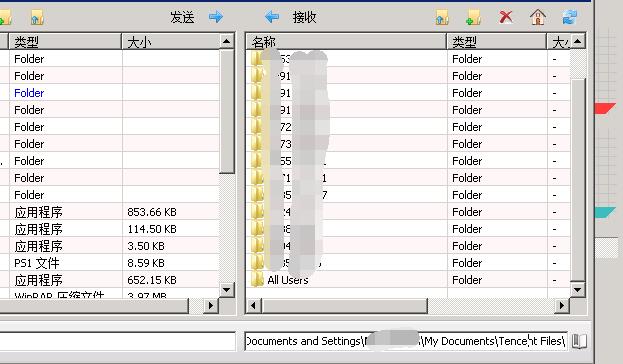Screen dimensions: 623x364
Task: Sort the right pane by 类型 column
Action: coord(497,41)
